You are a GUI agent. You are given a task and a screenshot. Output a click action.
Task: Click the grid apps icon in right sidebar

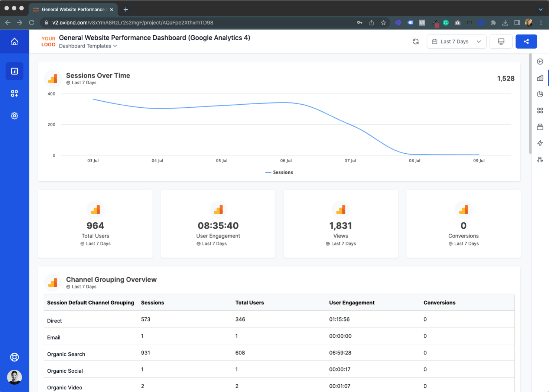coord(540,110)
